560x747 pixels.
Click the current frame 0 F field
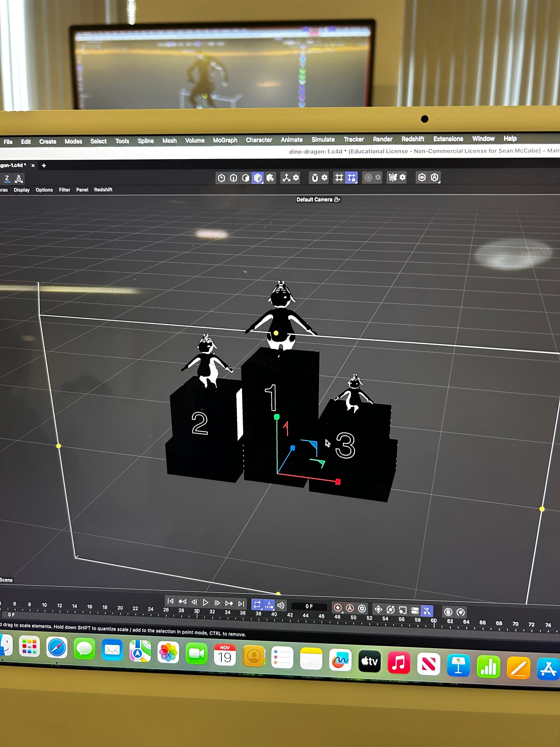tap(309, 606)
